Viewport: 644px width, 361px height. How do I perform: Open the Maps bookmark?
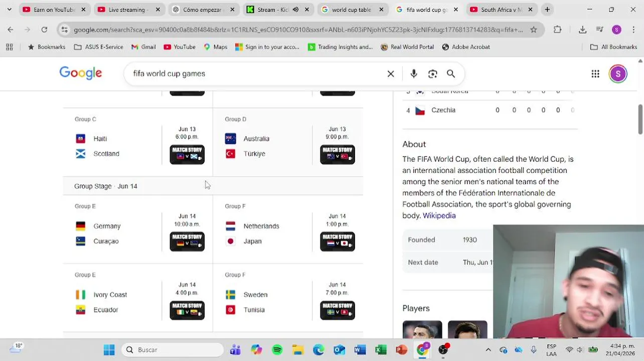click(215, 47)
